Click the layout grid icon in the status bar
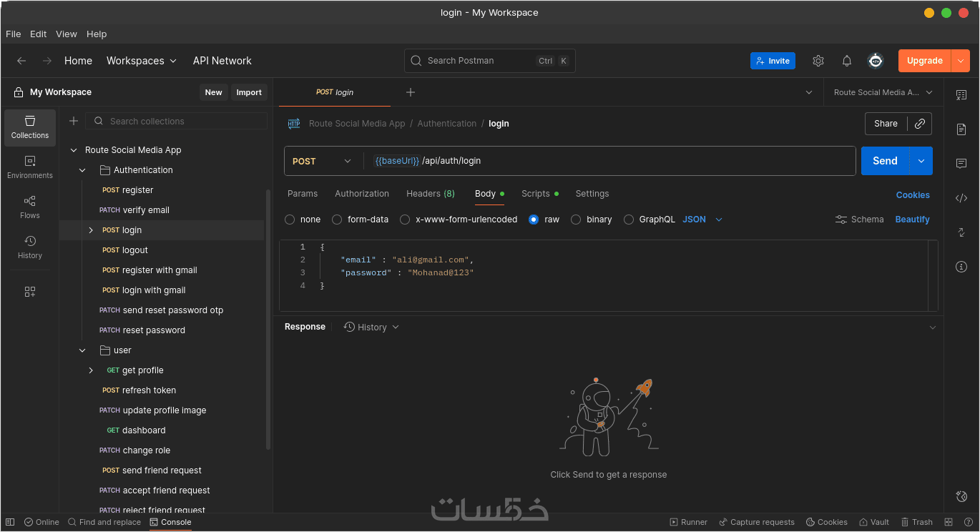This screenshot has width=980, height=532. [949, 522]
